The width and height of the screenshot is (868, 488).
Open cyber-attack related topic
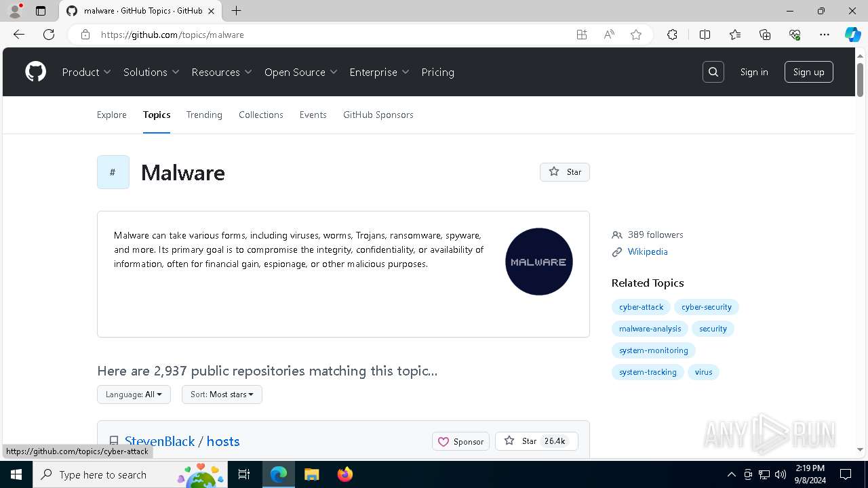coord(641,307)
